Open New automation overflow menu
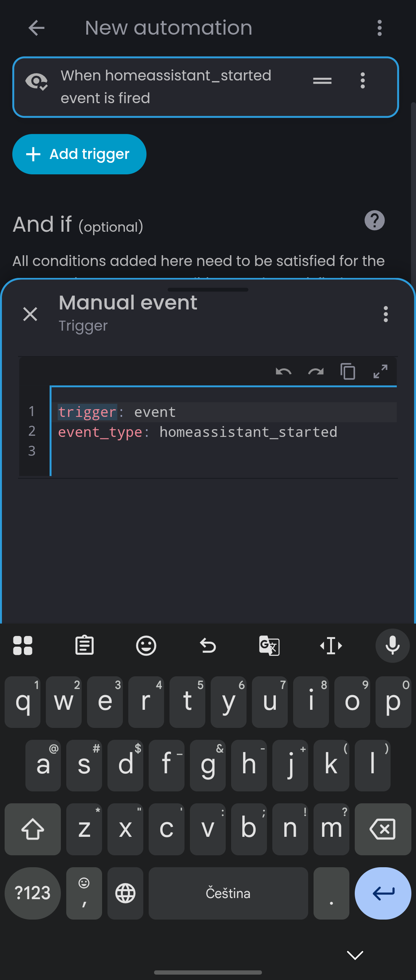This screenshot has width=416, height=980. pos(379,28)
